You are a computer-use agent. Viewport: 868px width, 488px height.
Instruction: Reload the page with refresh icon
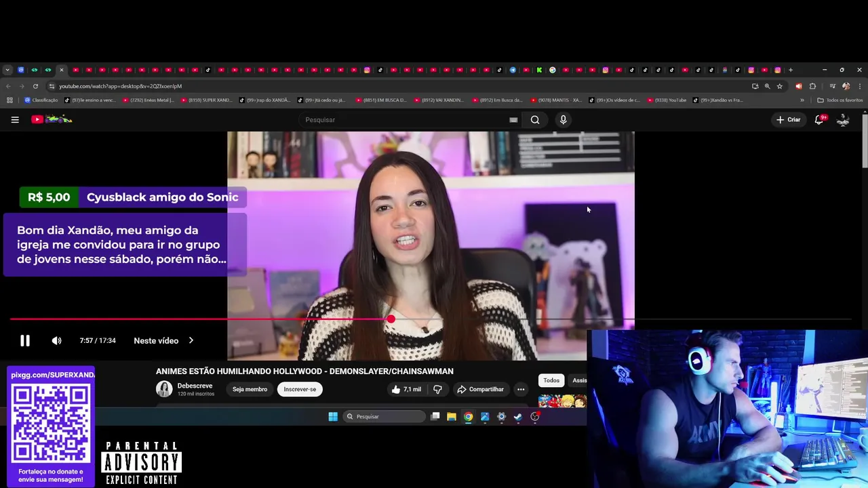coord(36,86)
